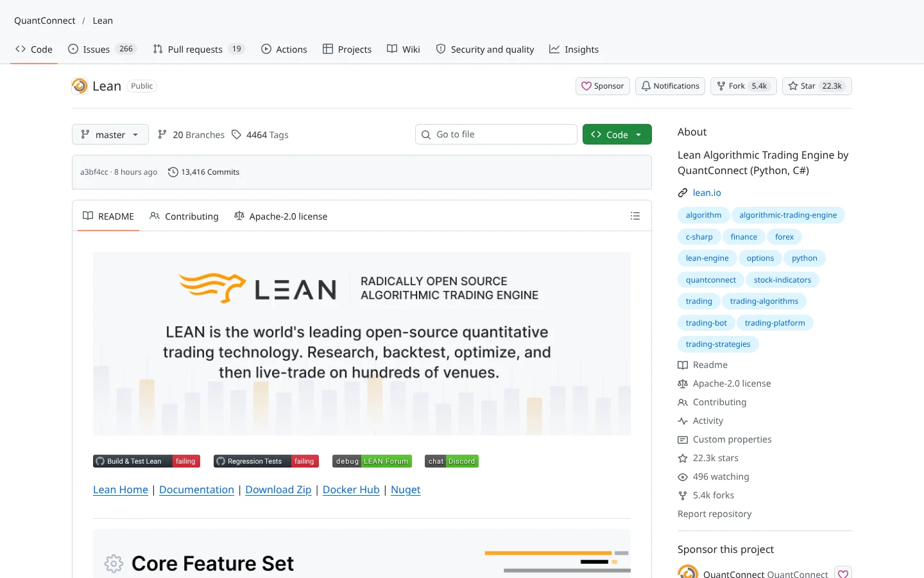This screenshot has width=924, height=578.
Task: Click the lean-engine topic tag
Action: pos(707,258)
